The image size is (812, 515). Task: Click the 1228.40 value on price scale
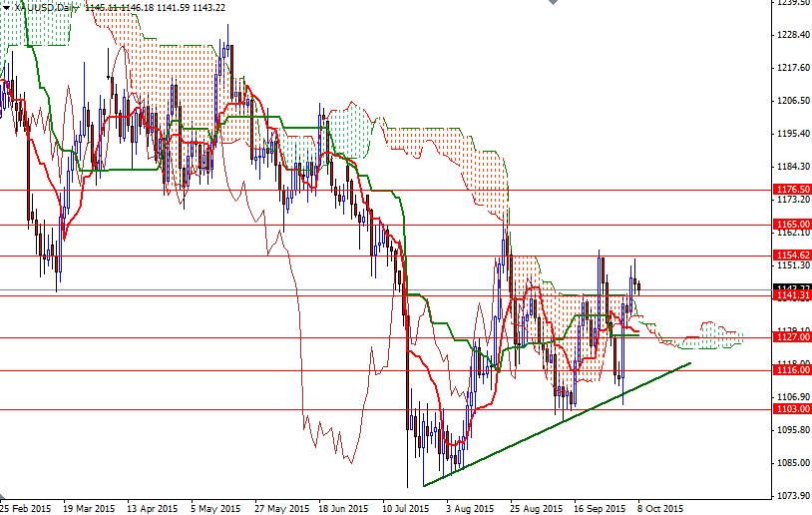click(x=792, y=35)
